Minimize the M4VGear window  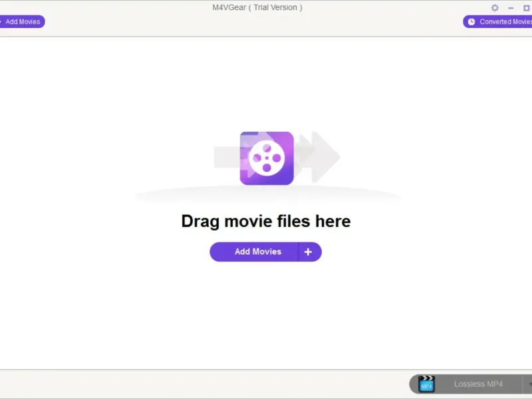[x=511, y=8]
